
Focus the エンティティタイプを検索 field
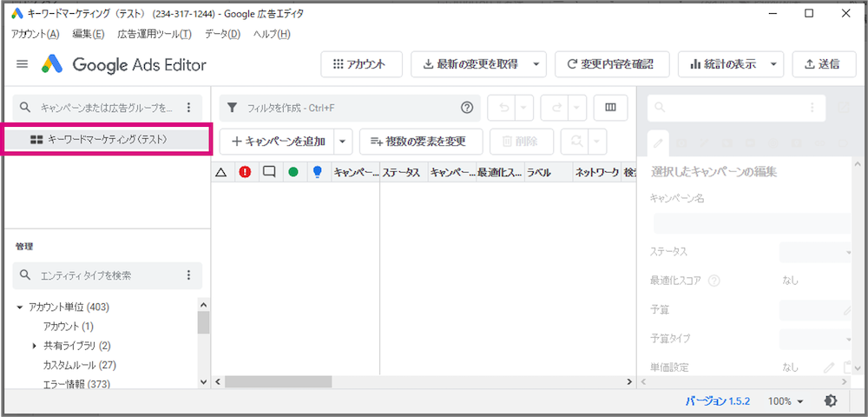pyautogui.click(x=107, y=275)
